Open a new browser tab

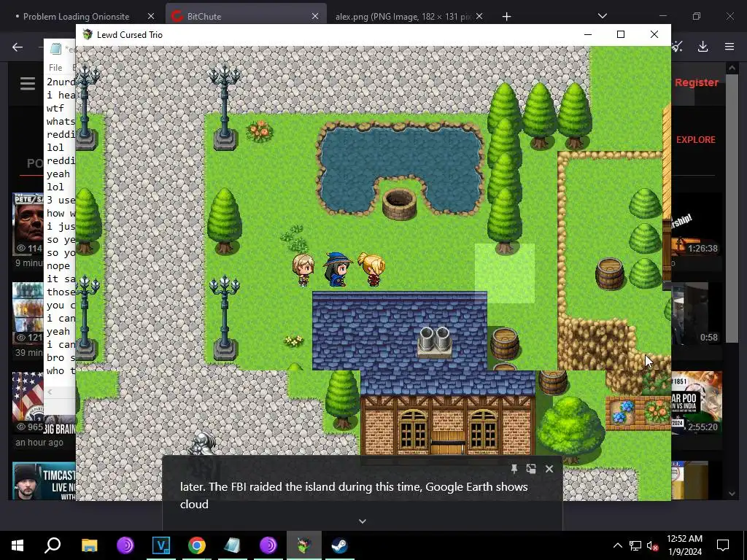506,17
